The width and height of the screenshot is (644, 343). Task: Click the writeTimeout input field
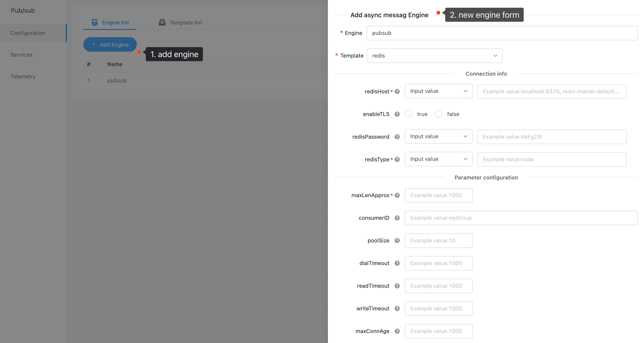tap(438, 309)
